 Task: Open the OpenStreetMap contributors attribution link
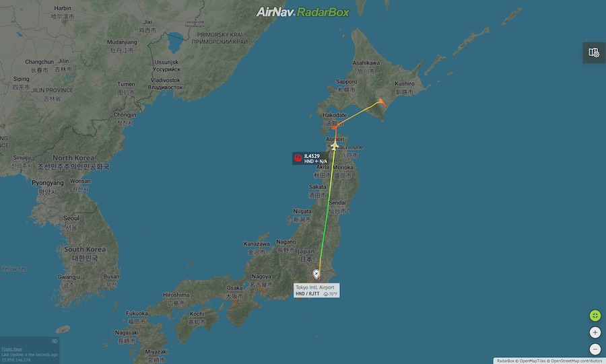click(576, 361)
